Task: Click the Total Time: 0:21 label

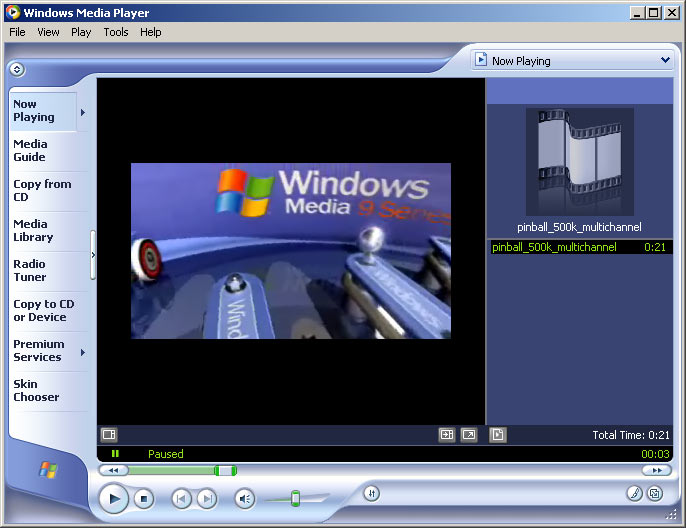Action: click(x=631, y=435)
